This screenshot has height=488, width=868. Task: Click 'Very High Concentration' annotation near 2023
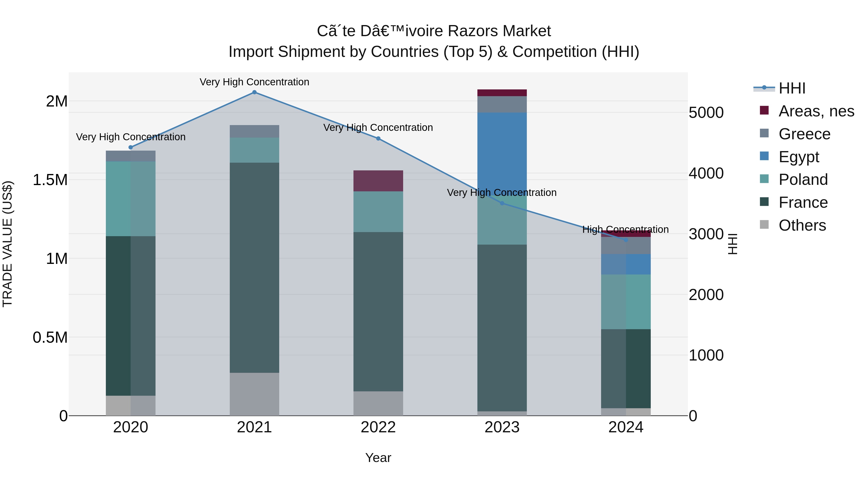[x=502, y=192]
